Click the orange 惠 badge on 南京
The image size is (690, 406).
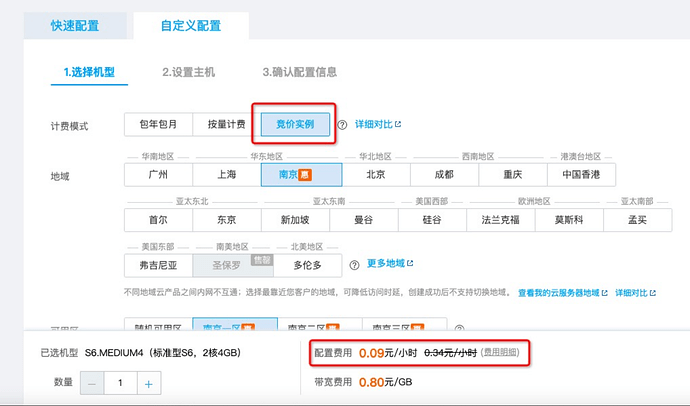tap(305, 175)
